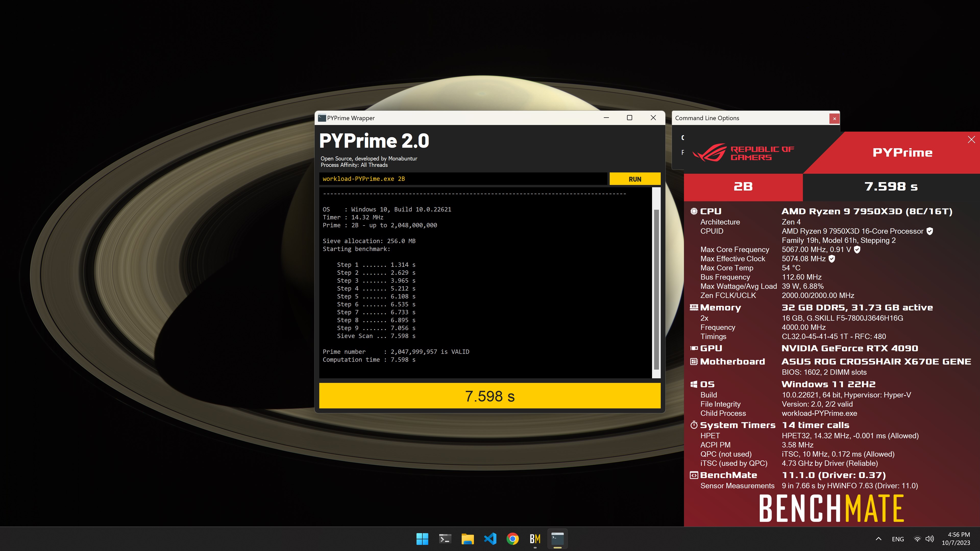Click the ENG language indicator
Screen dimensions: 980x551
(x=898, y=539)
